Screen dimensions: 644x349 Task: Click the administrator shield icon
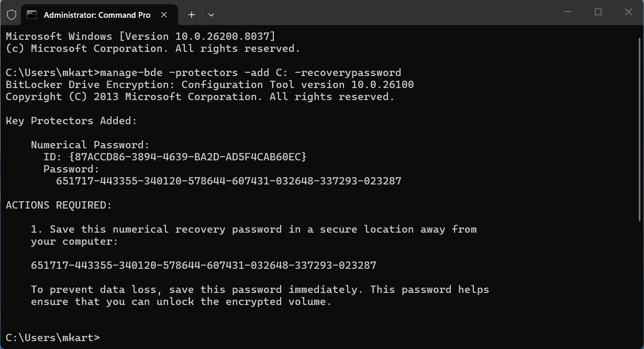click(11, 15)
